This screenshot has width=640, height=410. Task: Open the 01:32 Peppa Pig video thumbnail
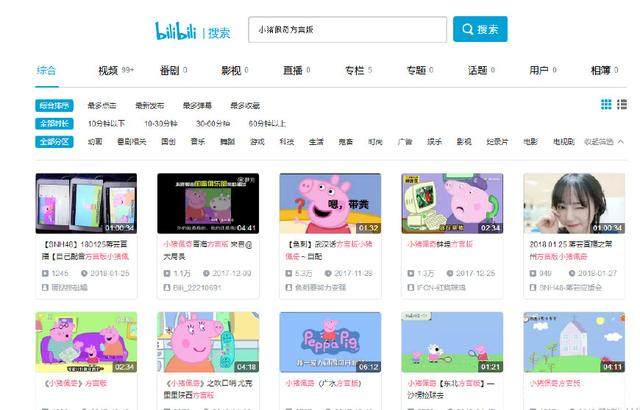tap(329, 204)
